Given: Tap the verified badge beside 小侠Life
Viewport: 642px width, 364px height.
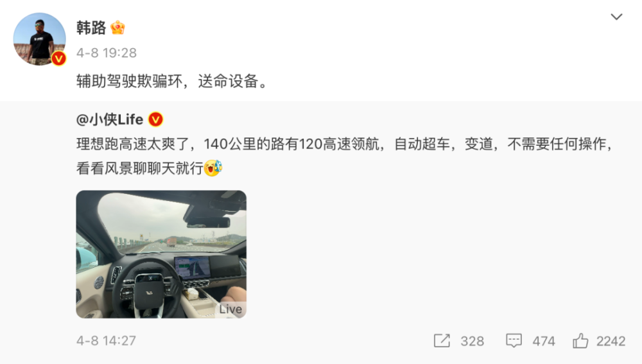Looking at the screenshot, I should (x=155, y=119).
